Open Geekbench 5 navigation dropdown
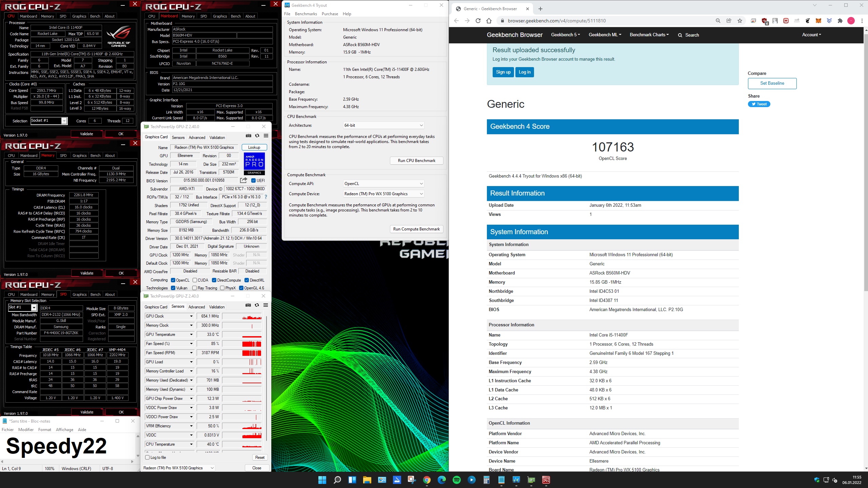This screenshot has width=868, height=488. click(565, 35)
